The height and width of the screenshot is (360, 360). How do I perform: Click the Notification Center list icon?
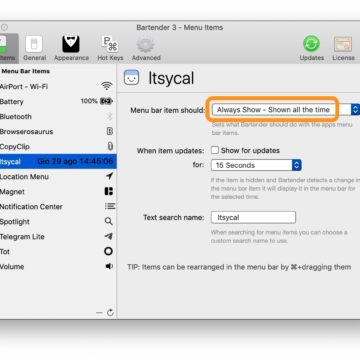coord(110,206)
